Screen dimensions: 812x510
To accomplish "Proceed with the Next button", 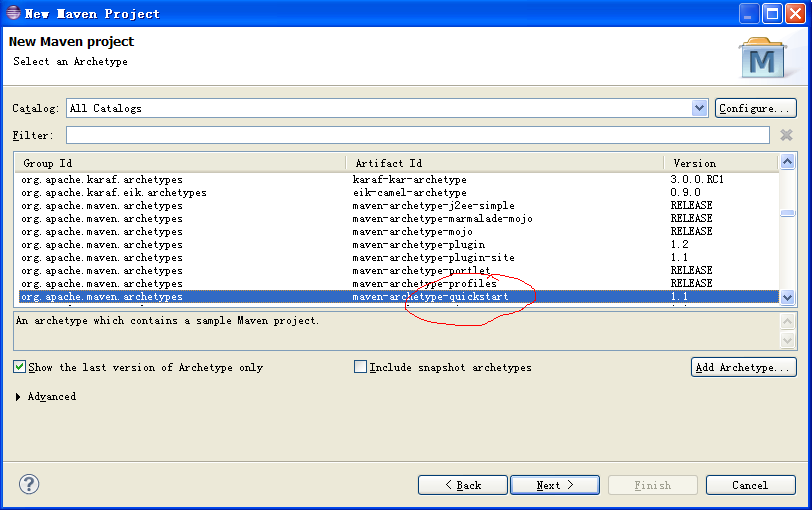I will point(555,485).
